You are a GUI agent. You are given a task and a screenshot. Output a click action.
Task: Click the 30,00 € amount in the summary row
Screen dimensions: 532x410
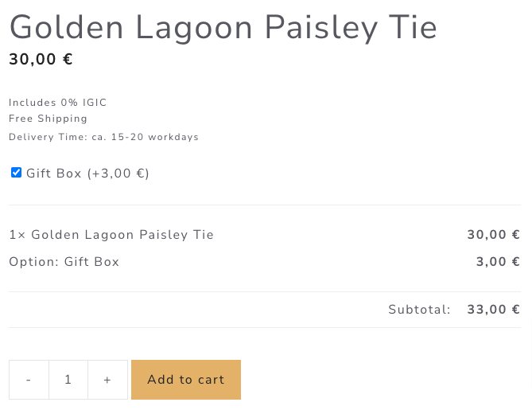[493, 235]
